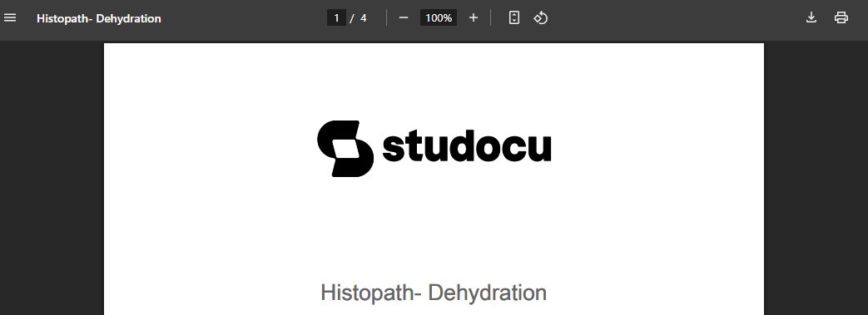Select the current page number field

pos(336,17)
